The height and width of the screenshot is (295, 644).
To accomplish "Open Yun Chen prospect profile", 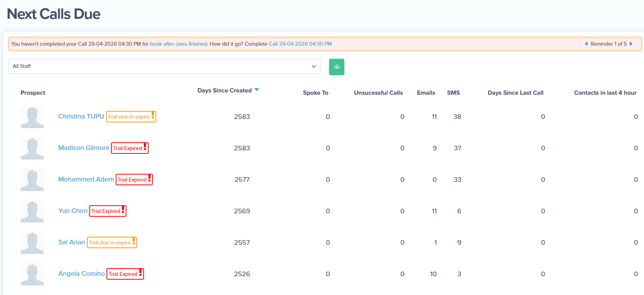I will pos(73,211).
